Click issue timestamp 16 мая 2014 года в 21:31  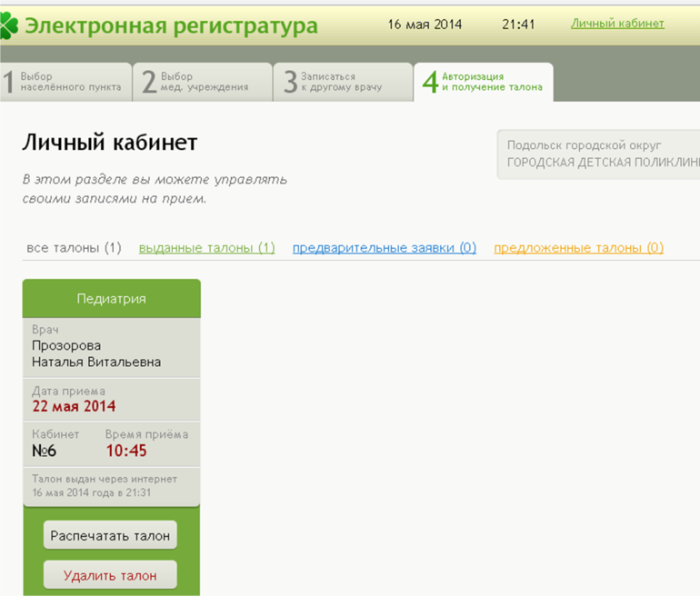pyautogui.click(x=92, y=492)
